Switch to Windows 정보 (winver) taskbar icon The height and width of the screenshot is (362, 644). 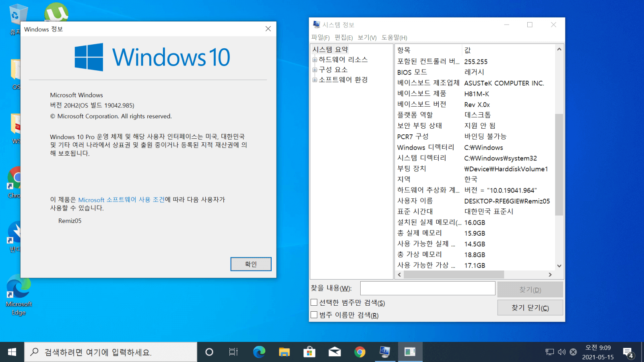click(x=410, y=352)
